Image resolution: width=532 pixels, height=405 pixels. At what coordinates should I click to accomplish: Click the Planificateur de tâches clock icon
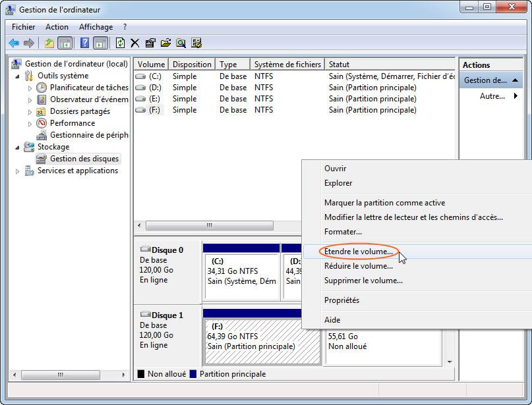(x=42, y=88)
